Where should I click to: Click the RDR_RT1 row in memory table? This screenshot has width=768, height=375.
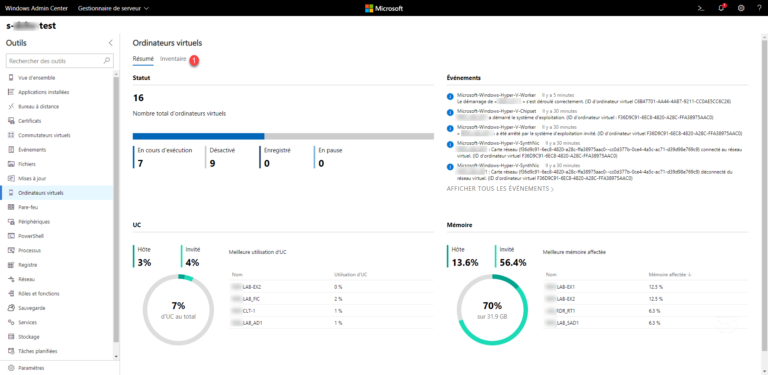646,311
